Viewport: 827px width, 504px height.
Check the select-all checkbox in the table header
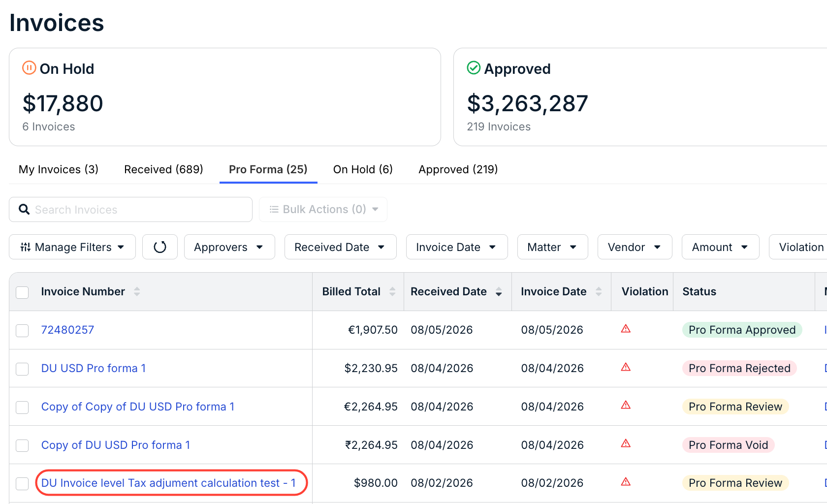point(22,292)
